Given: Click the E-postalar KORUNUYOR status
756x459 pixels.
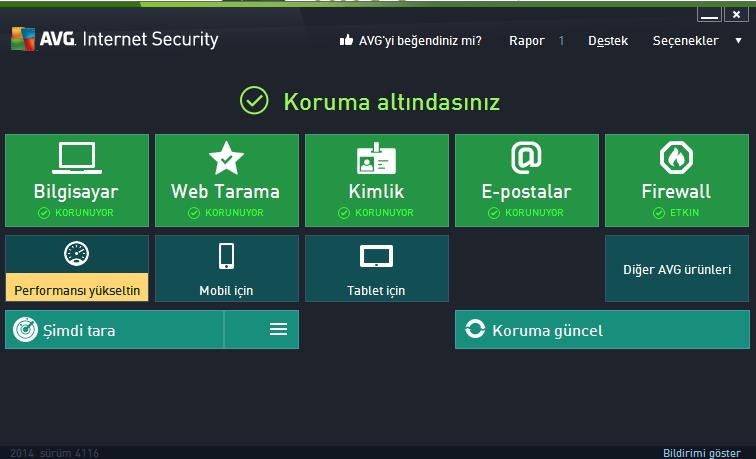Looking at the screenshot, I should pyautogui.click(x=526, y=213).
